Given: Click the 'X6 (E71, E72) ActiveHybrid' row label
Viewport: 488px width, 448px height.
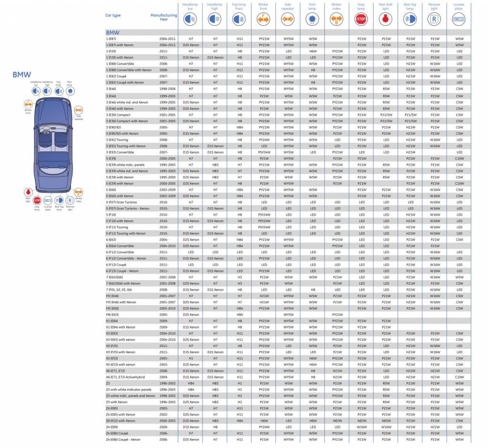Looking at the screenshot, I should click(x=125, y=377).
